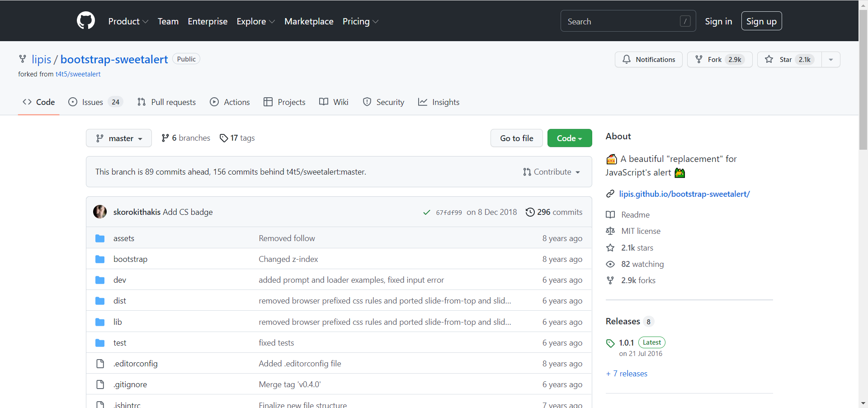Open the star lists dropdown arrow
The width and height of the screenshot is (868, 408).
pos(831,59)
